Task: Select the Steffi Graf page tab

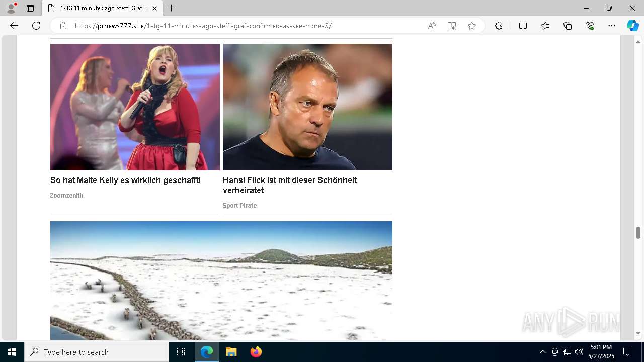Action: coord(102,8)
